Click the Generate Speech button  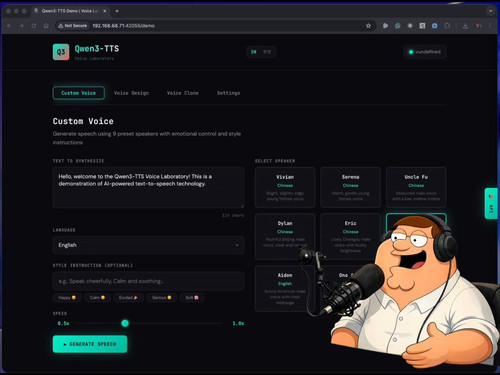(x=90, y=344)
